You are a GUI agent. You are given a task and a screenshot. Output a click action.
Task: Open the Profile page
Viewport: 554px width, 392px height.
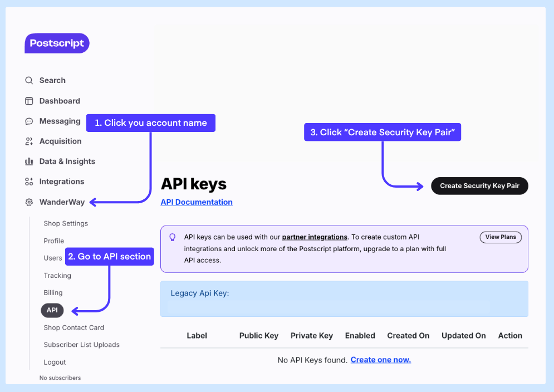53,241
